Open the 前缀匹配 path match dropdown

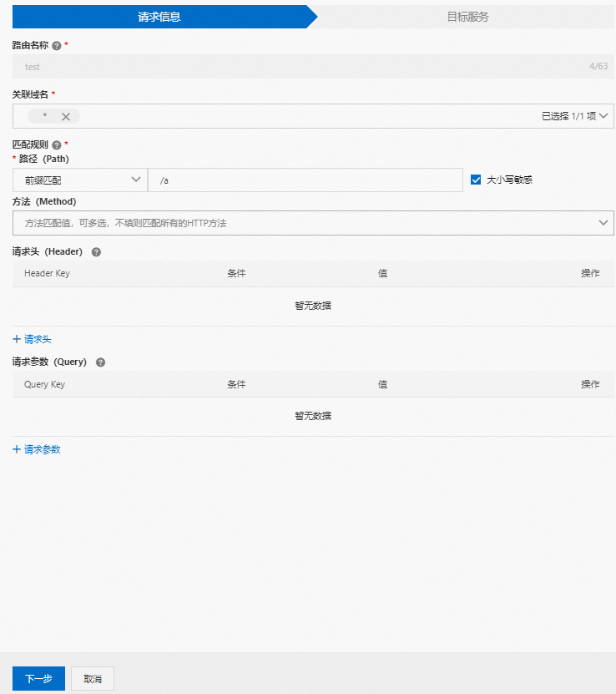click(80, 180)
